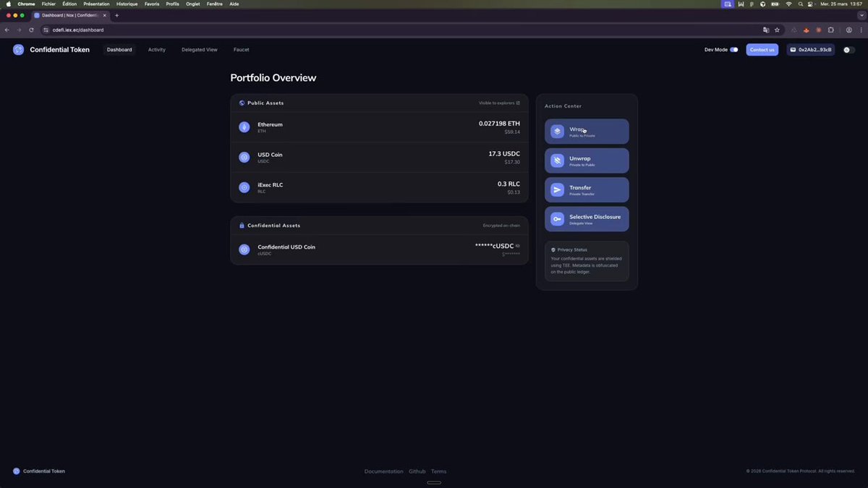The image size is (868, 488).
Task: Open the Visible to explorers link
Action: 499,103
